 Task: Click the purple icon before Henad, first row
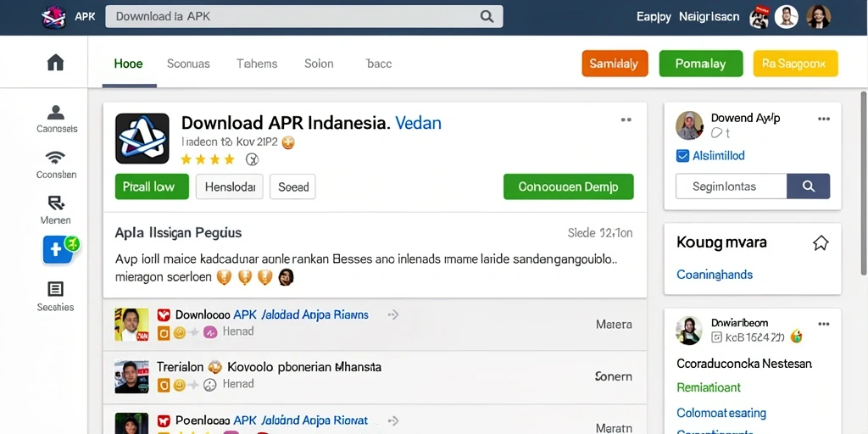[x=210, y=332]
